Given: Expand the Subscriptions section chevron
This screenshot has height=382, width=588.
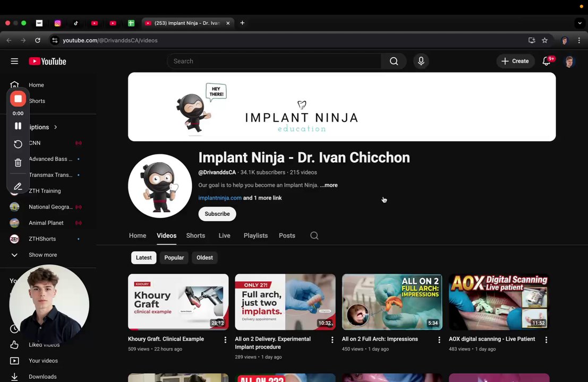Looking at the screenshot, I should (55, 127).
